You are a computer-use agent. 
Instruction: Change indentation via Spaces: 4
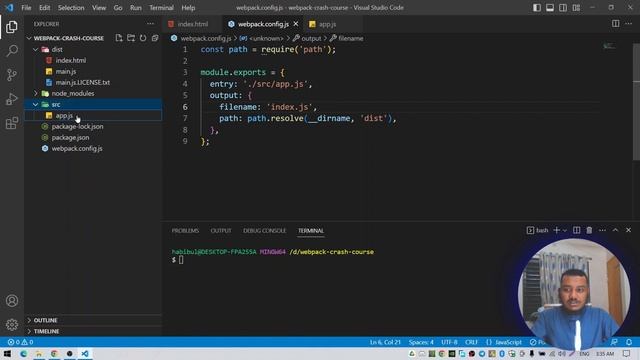[x=421, y=342]
